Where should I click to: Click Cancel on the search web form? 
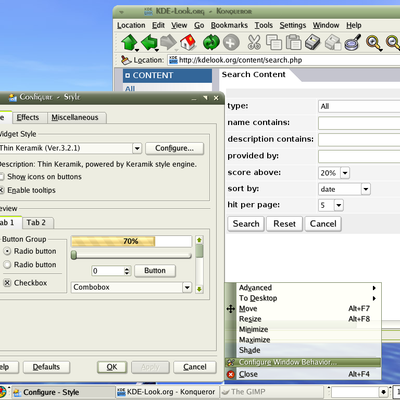[x=323, y=224]
